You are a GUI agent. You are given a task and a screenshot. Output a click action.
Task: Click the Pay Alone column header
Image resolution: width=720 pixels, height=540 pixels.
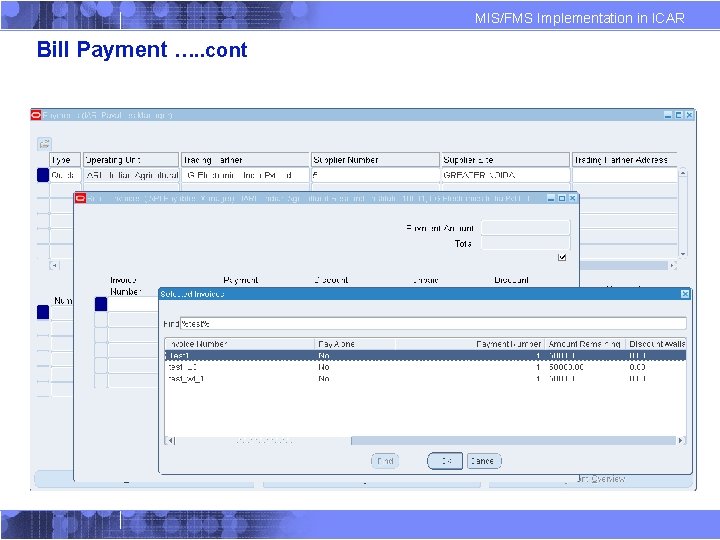(x=354, y=344)
